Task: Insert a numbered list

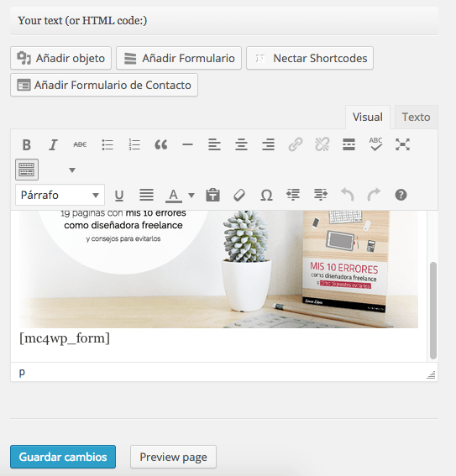Action: (x=134, y=144)
